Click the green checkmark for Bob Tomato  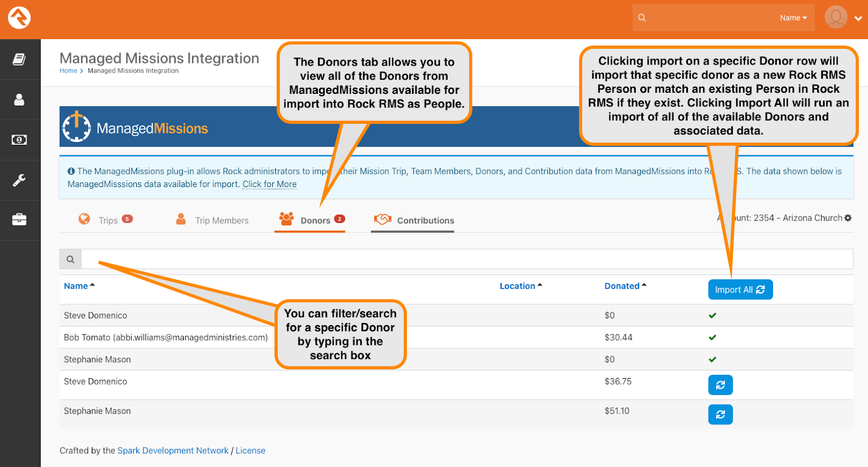pyautogui.click(x=712, y=337)
